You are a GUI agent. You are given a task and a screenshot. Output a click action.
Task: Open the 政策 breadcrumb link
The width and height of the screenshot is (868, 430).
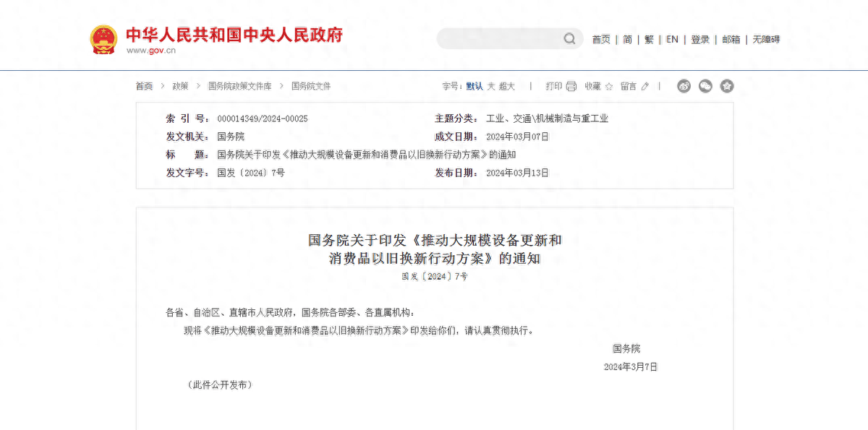[x=180, y=86]
